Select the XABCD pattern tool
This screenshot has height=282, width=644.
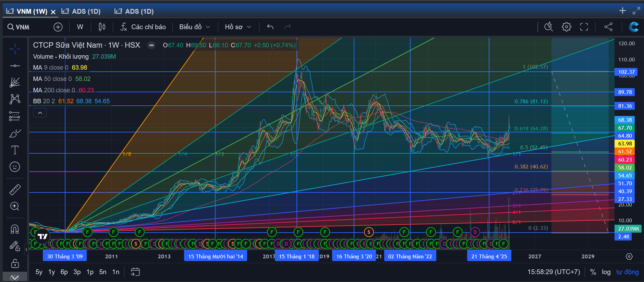[x=15, y=99]
